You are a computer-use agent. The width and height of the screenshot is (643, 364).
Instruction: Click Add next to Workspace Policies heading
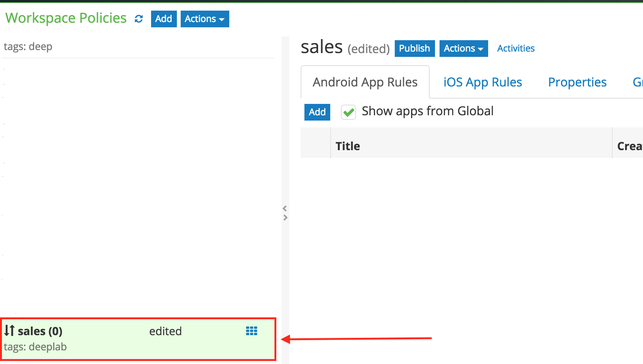pos(164,19)
